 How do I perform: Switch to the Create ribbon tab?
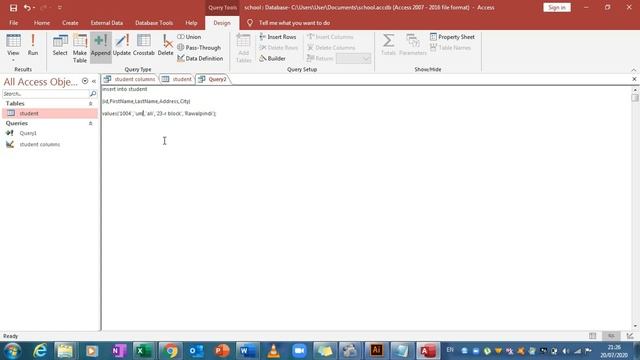click(70, 23)
